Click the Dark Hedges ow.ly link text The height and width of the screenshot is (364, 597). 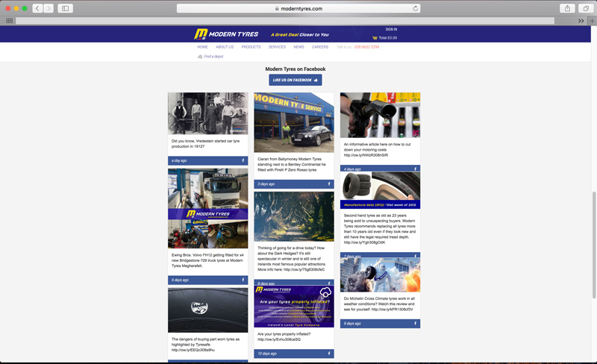tap(304, 269)
